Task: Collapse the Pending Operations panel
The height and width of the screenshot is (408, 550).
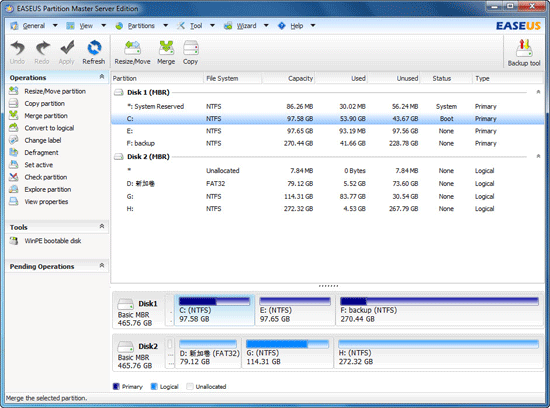Action: point(102,265)
